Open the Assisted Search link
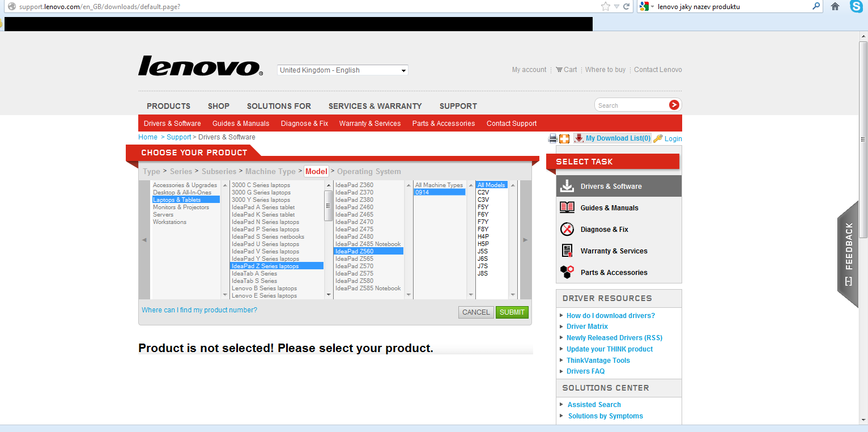The width and height of the screenshot is (868, 432). click(x=594, y=405)
